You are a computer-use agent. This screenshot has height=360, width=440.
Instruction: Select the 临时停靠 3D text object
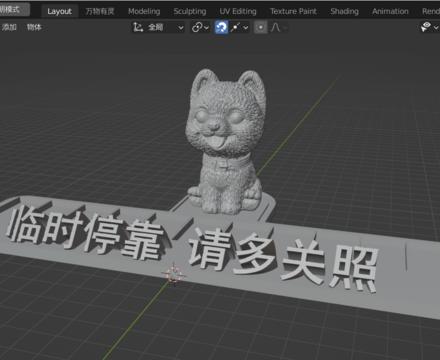86,232
